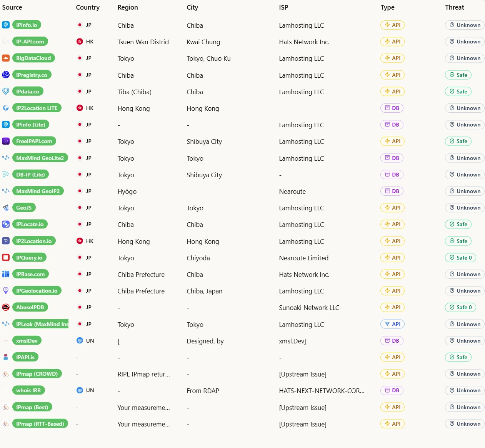Open the IPLeak (MaxMind) source badge
This screenshot has height=448, width=485.
[40, 324]
